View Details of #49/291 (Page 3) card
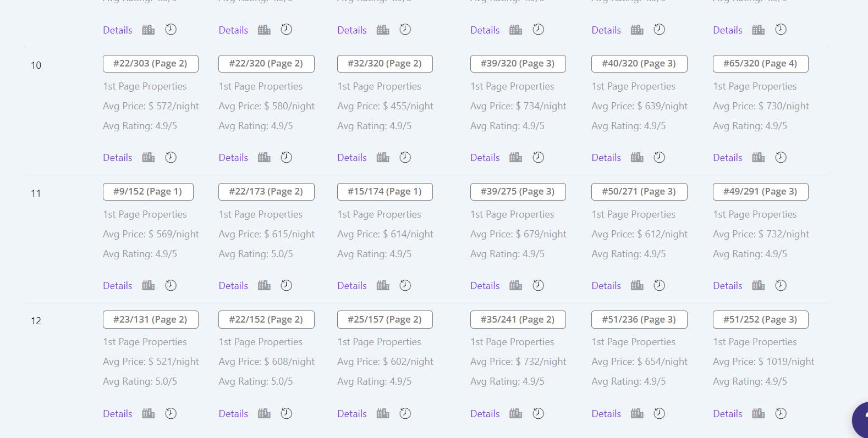This screenshot has width=868, height=438. click(728, 286)
